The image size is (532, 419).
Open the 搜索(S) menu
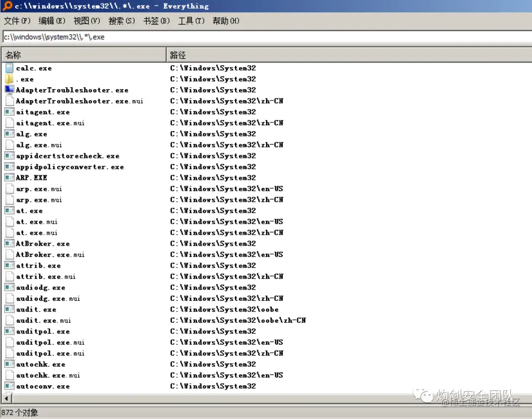pyautogui.click(x=122, y=21)
